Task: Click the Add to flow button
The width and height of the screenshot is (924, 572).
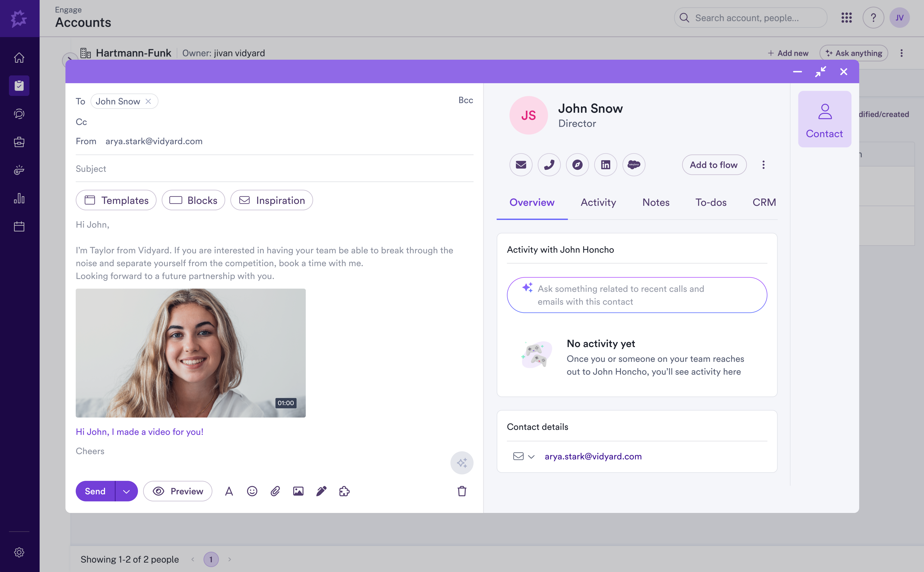Action: pyautogui.click(x=714, y=165)
